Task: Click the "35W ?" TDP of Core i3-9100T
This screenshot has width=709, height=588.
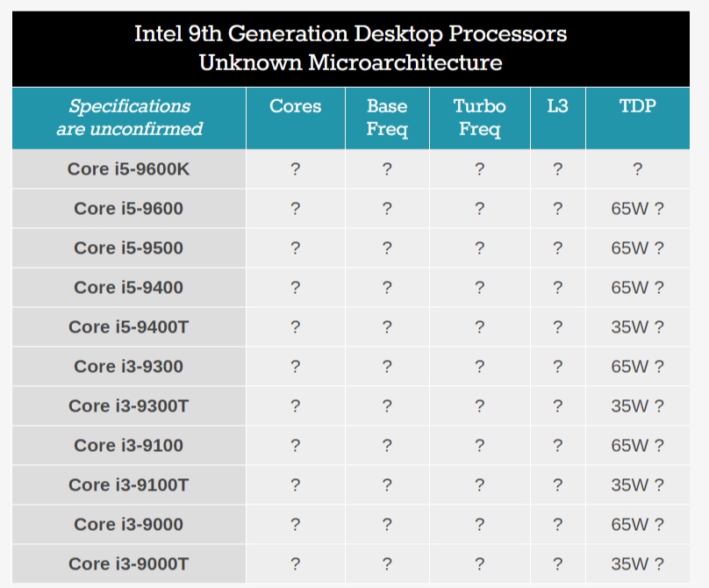Action: click(638, 484)
